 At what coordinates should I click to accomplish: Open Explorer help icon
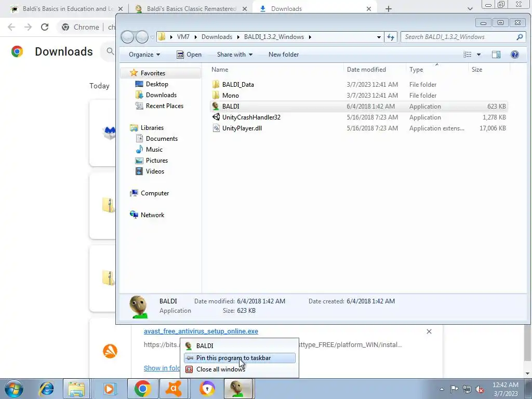tap(515, 54)
